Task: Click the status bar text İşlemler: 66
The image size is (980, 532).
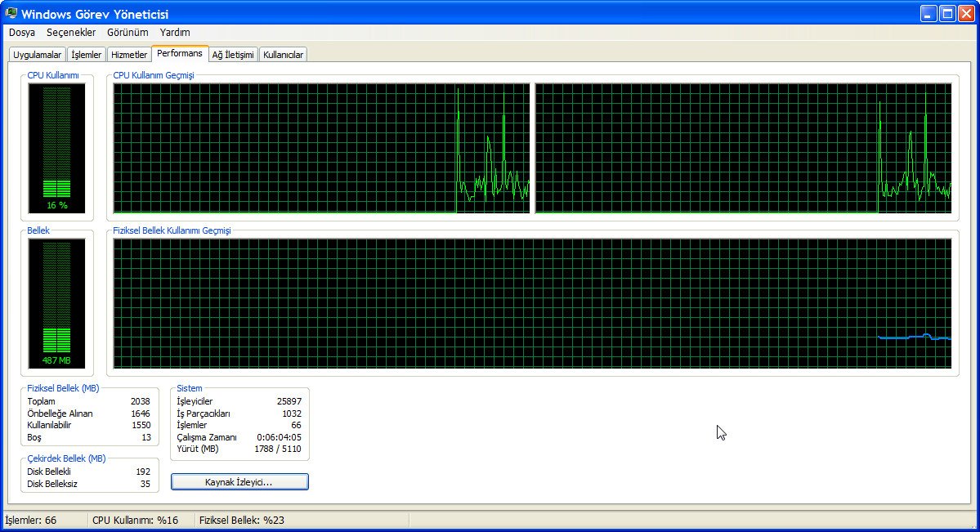Action: pyautogui.click(x=30, y=520)
